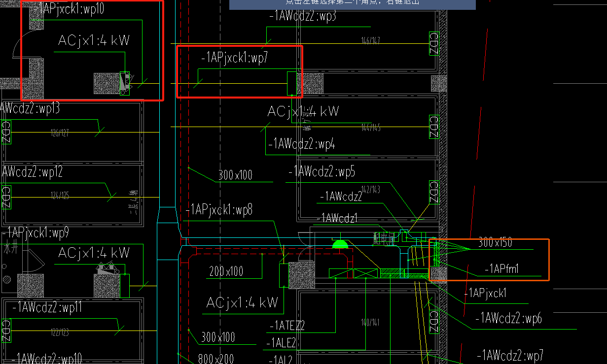
Task: Click parking space number 124/125
Action: (60, 196)
